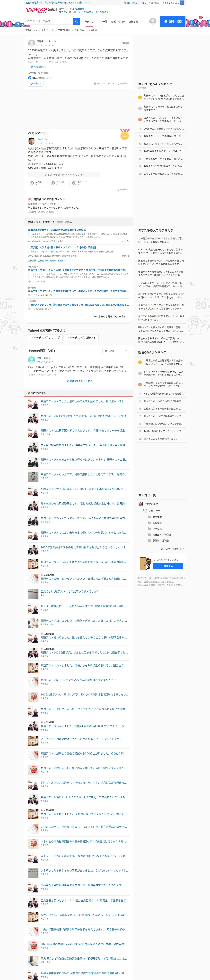
Task: Open related ２０２４共テの難易度 question
Action: click(x=81, y=739)
